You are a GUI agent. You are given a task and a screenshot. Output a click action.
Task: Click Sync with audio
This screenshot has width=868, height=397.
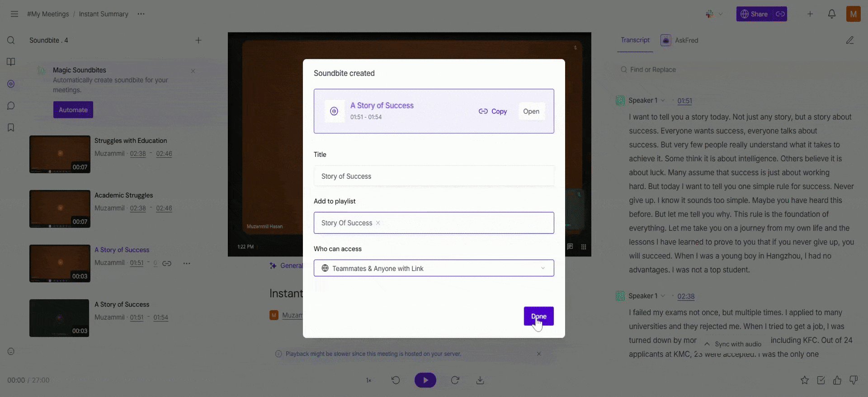(733, 344)
